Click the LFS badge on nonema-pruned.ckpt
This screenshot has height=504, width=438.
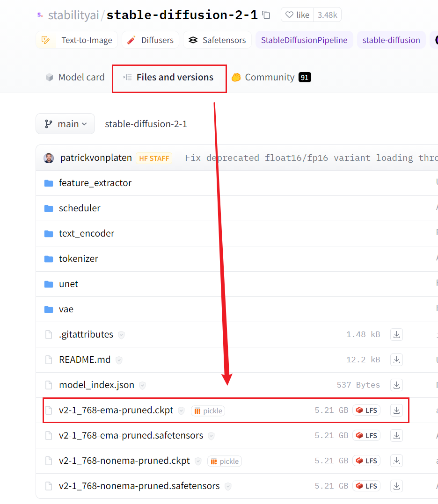366,461
